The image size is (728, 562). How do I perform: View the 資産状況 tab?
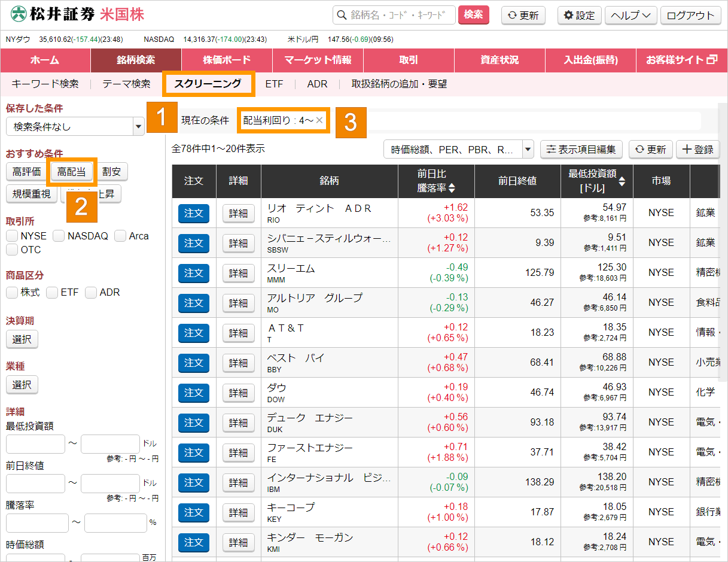point(499,60)
